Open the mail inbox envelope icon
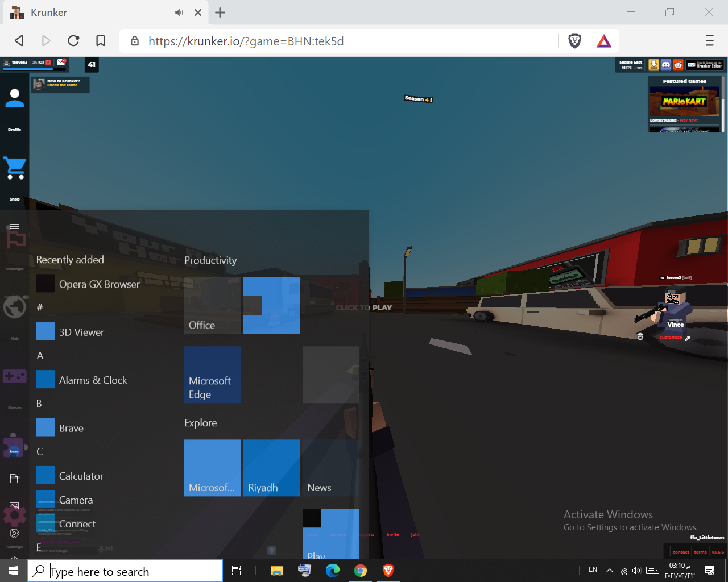The width and height of the screenshot is (728, 582). click(61, 62)
